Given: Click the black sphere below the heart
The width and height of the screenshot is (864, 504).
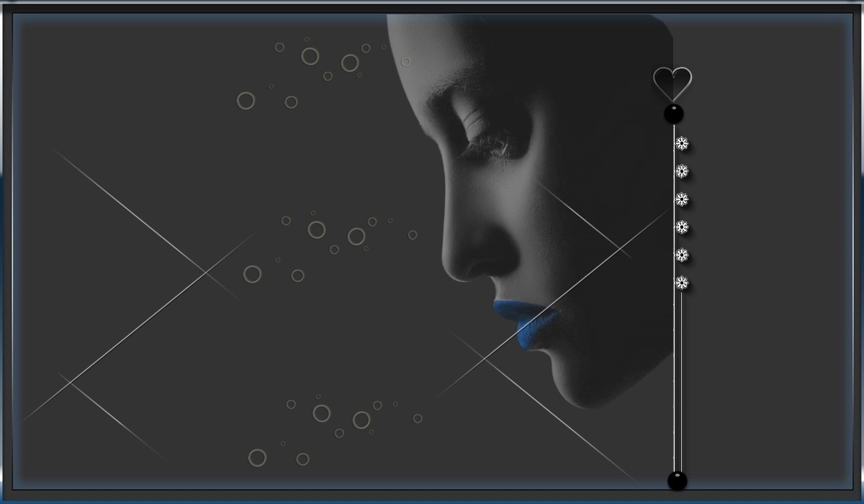Looking at the screenshot, I should coord(673,114).
